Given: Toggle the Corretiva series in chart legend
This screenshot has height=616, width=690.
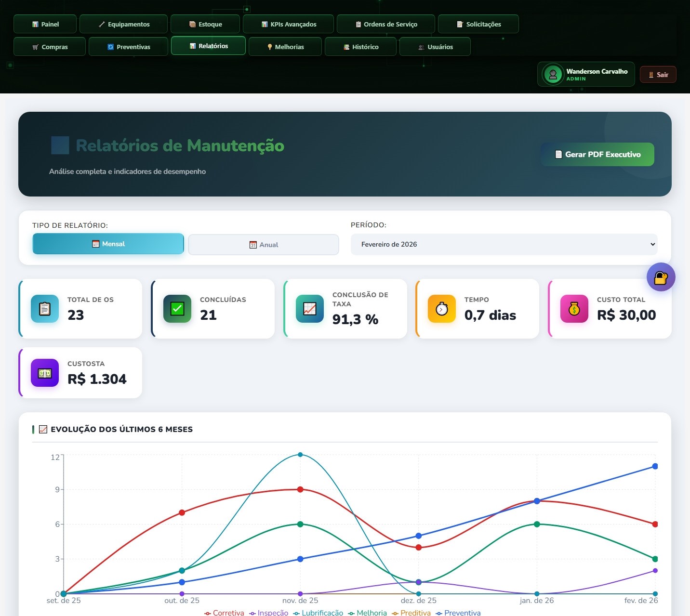Looking at the screenshot, I should (225, 613).
